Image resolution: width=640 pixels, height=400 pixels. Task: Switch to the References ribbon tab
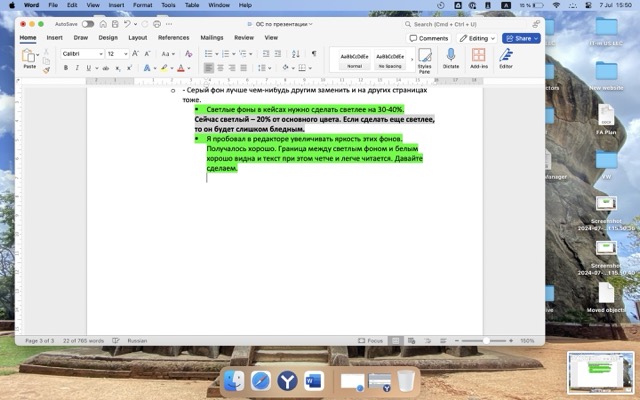(x=173, y=38)
